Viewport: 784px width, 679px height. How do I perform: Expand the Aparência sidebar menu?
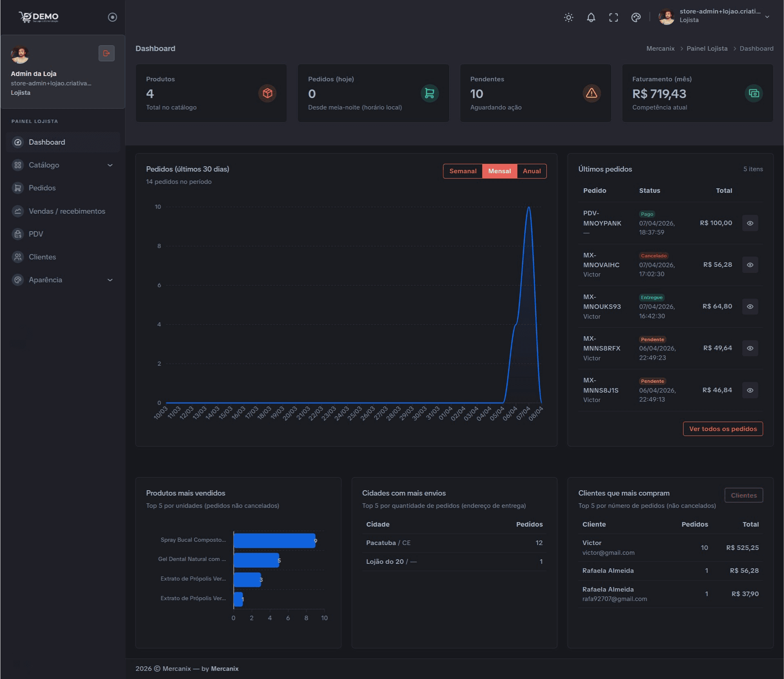45,280
